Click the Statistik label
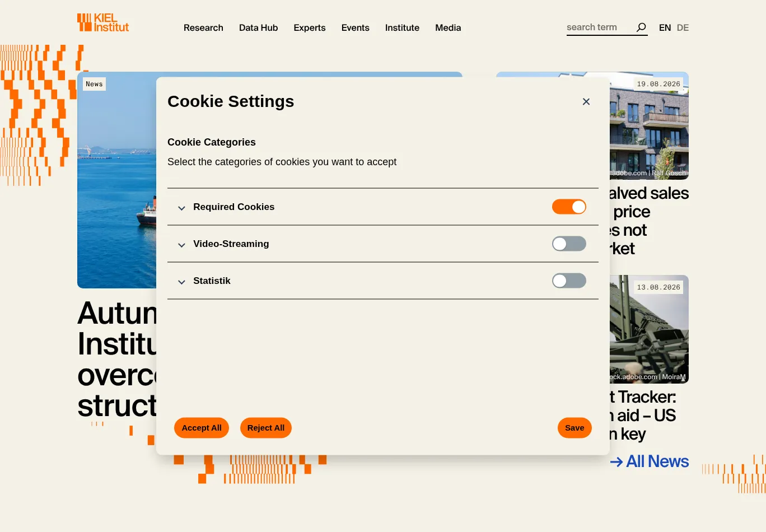The image size is (766, 532). [x=212, y=281]
